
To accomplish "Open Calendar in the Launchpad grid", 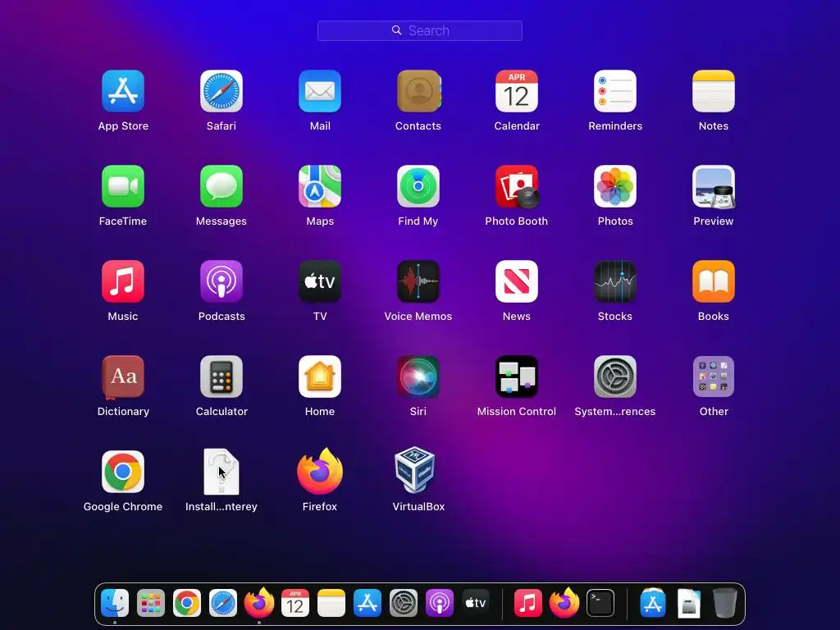I will tap(517, 91).
